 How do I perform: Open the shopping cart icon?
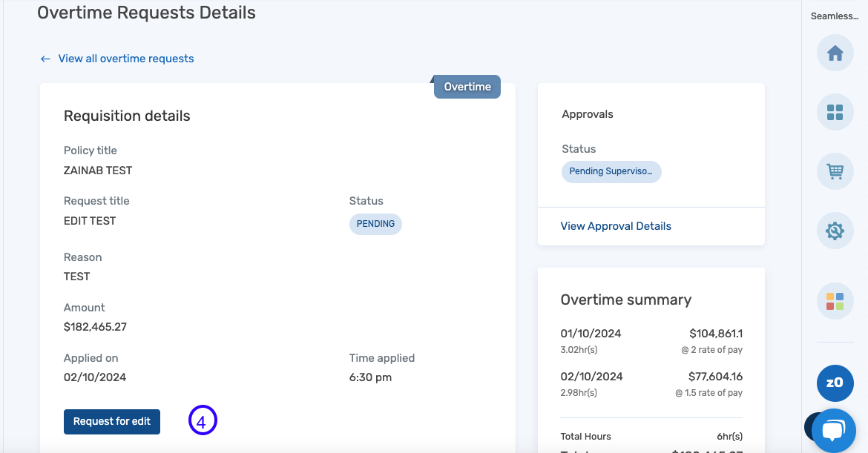point(835,171)
